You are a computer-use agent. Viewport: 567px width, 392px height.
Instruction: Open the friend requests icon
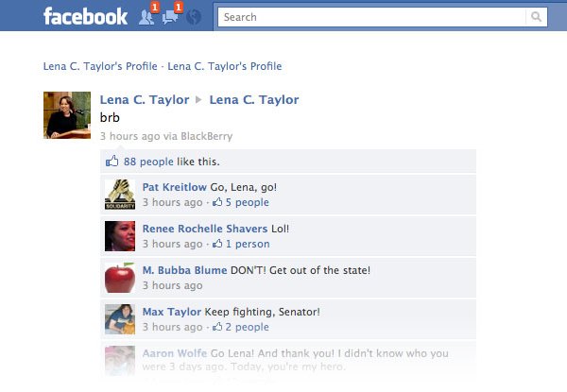[x=147, y=17]
